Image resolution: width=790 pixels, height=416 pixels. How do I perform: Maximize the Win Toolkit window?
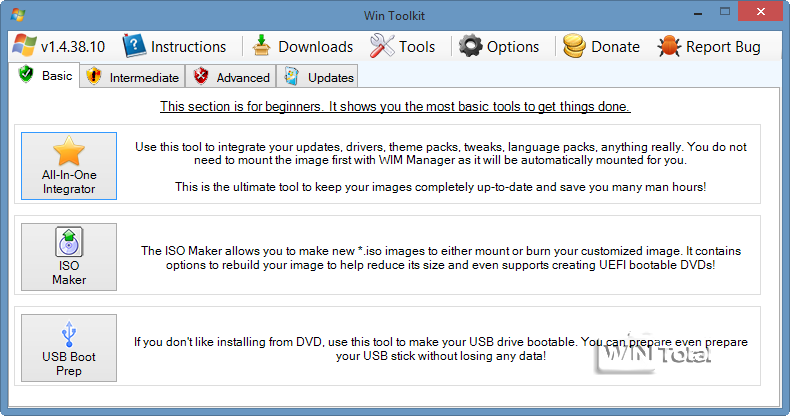point(725,12)
